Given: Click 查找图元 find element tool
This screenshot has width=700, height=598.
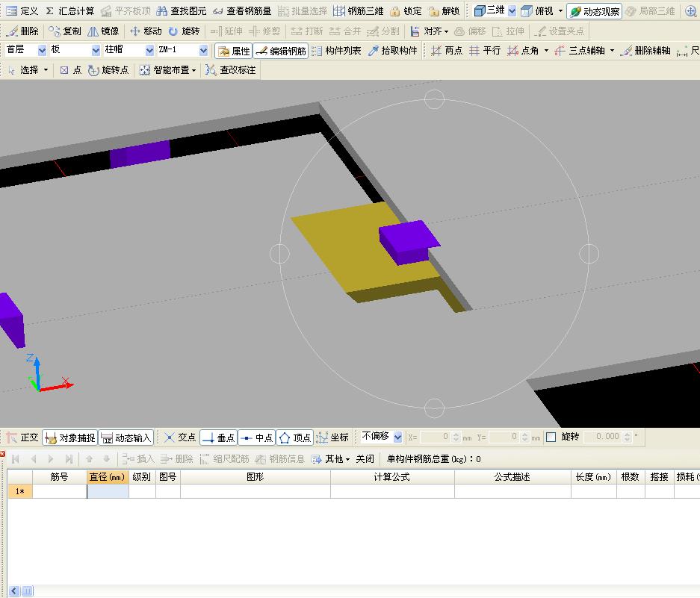Looking at the screenshot, I should [182, 10].
